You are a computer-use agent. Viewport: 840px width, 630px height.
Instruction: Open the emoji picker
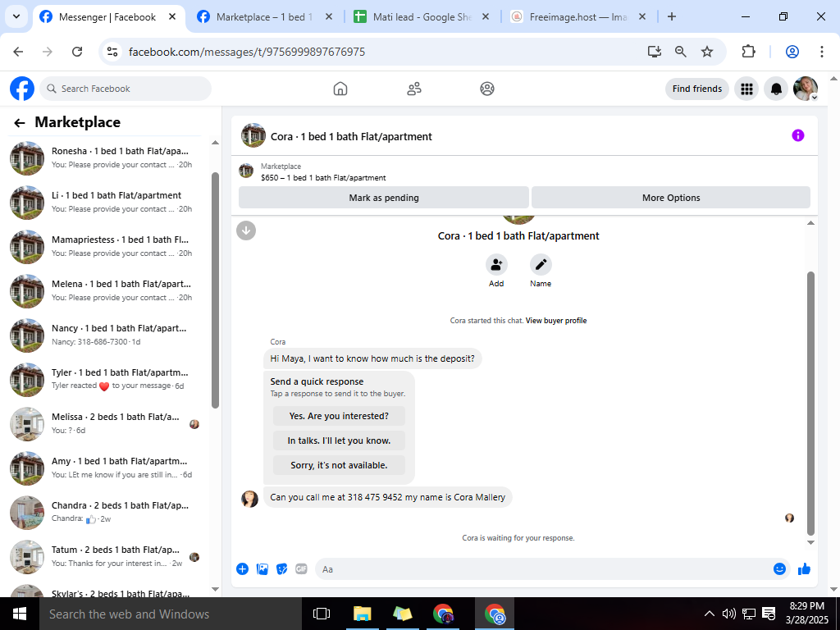779,569
